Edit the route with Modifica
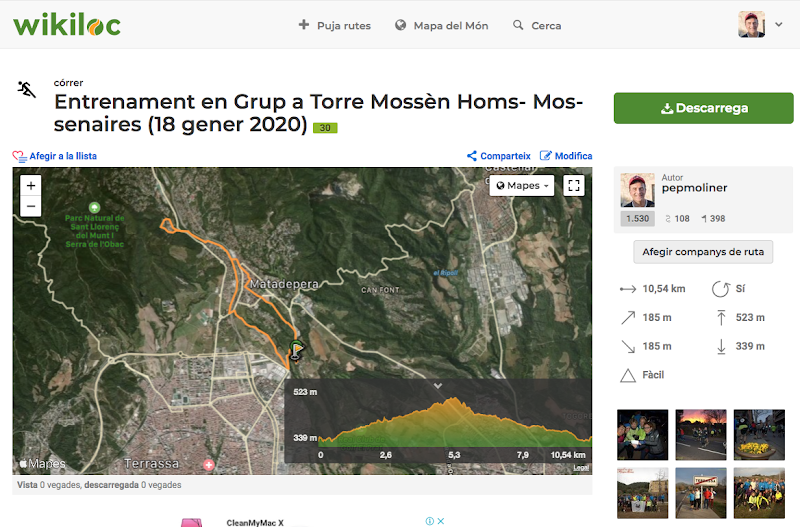Image resolution: width=800 pixels, height=527 pixels. (x=566, y=156)
